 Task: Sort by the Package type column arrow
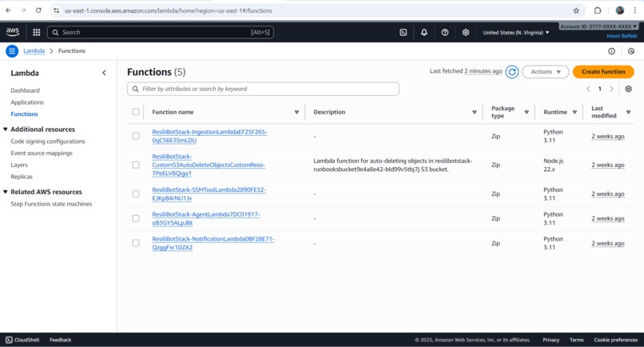pyautogui.click(x=527, y=112)
